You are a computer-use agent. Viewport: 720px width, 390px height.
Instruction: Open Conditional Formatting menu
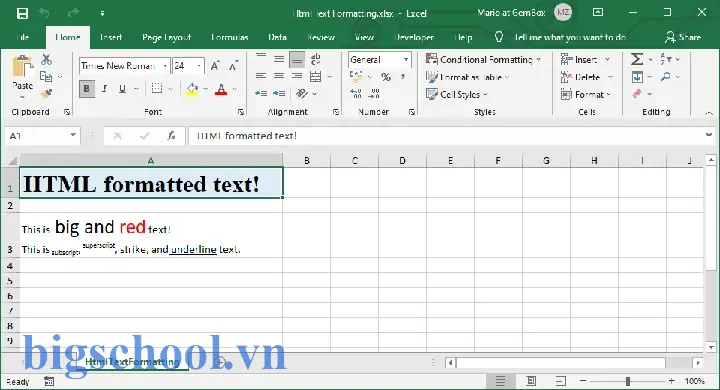[x=484, y=59]
